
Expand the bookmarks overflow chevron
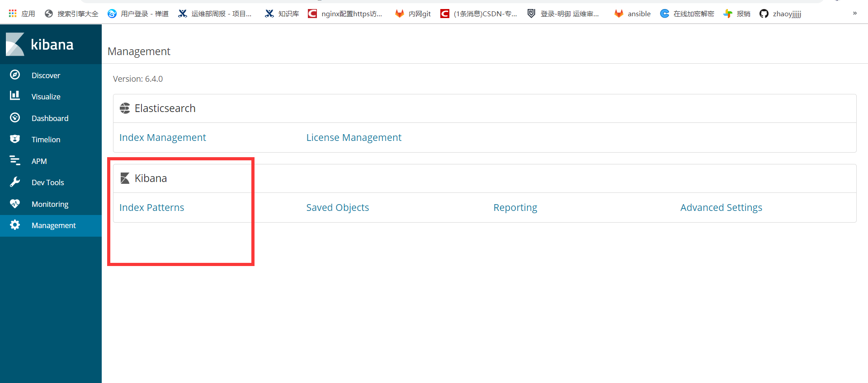(855, 13)
